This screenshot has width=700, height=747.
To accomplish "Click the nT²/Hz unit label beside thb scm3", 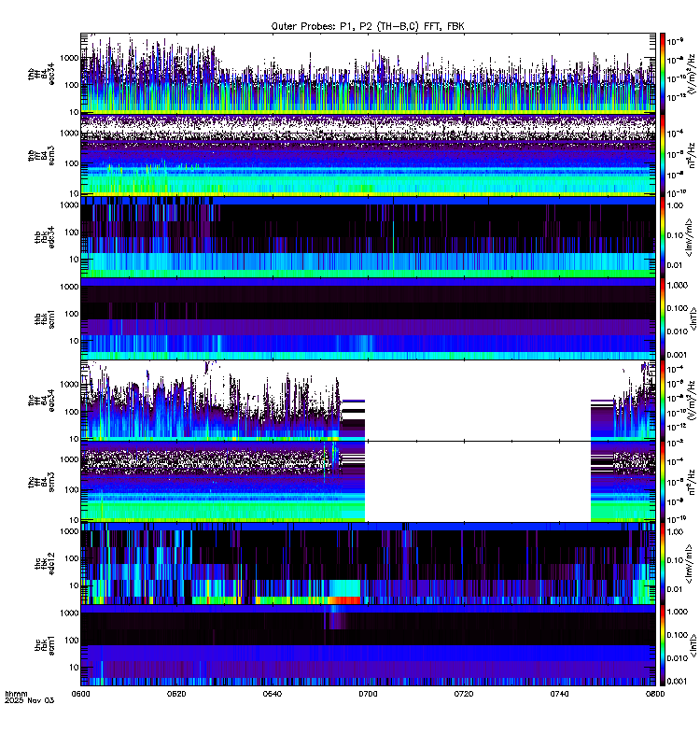I will [692, 155].
